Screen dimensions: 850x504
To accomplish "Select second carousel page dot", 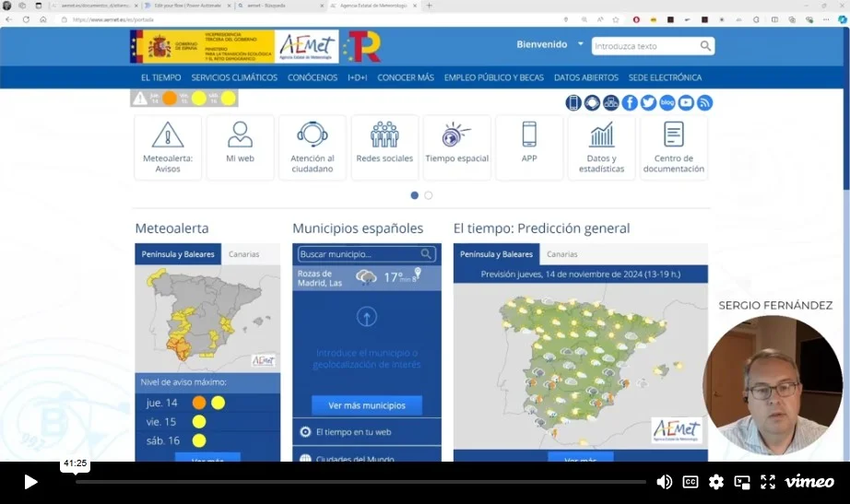I will click(x=429, y=195).
